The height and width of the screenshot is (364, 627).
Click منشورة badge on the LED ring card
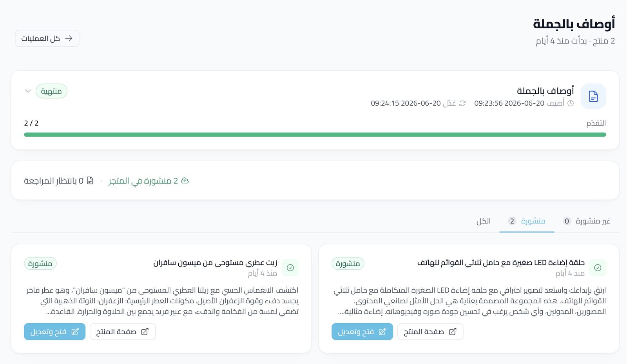pos(348,263)
